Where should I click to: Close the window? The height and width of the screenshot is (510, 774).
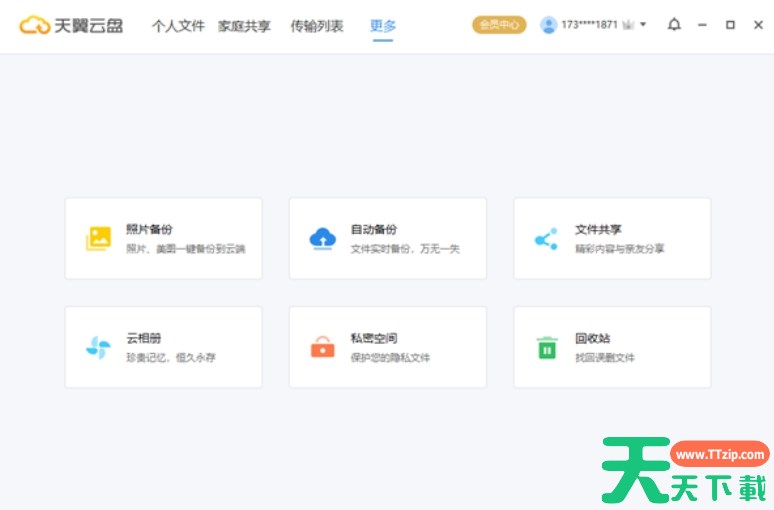coord(759,25)
